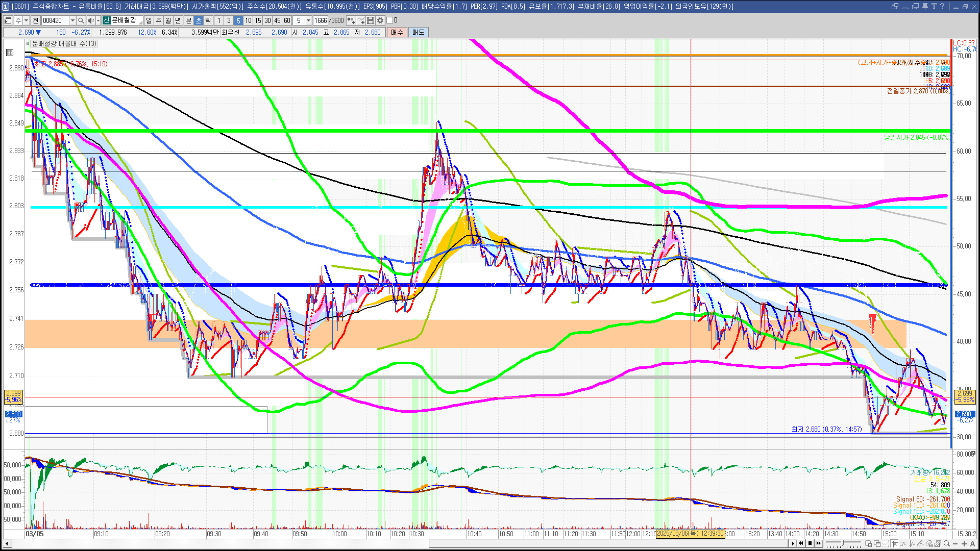Screen dimensions: 980x551
Task: Switch to 일 (daily) chart tab
Action: (149, 20)
